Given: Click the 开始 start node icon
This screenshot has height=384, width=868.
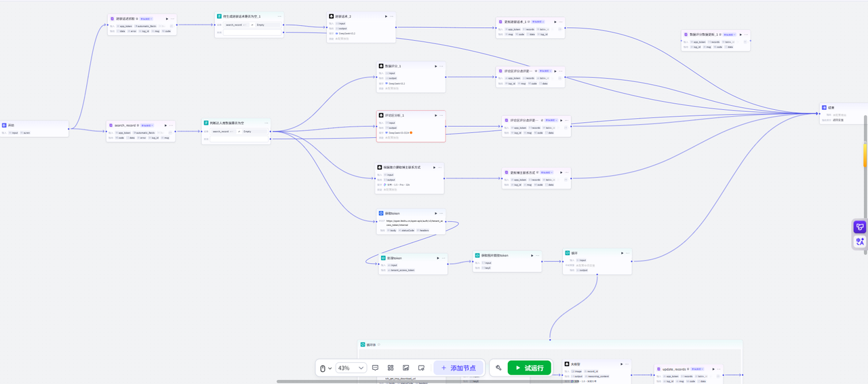Looking at the screenshot, I should coord(4,126).
